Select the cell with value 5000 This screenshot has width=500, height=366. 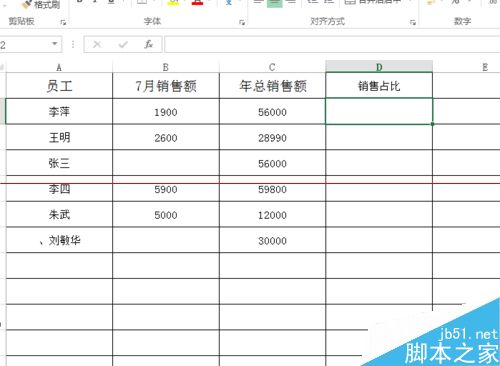click(x=166, y=215)
